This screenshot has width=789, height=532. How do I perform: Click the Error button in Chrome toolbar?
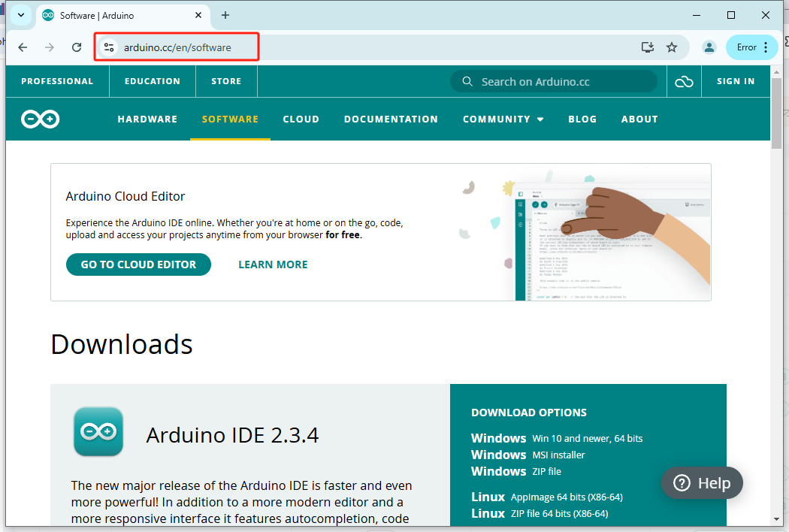pyautogui.click(x=747, y=47)
